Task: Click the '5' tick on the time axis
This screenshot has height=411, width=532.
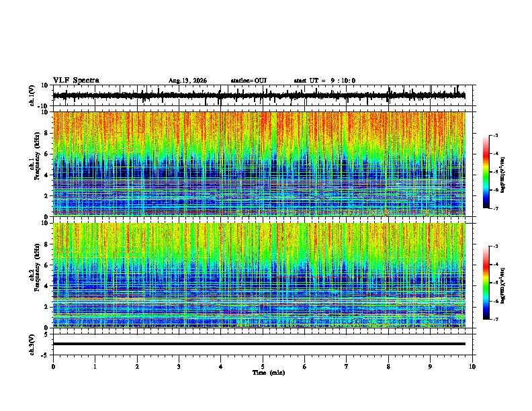Action: tap(263, 367)
